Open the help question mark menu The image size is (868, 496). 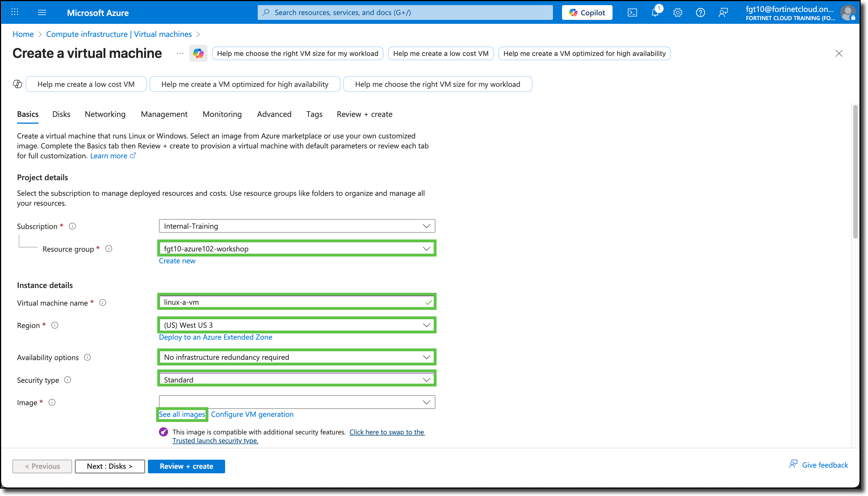coord(701,12)
